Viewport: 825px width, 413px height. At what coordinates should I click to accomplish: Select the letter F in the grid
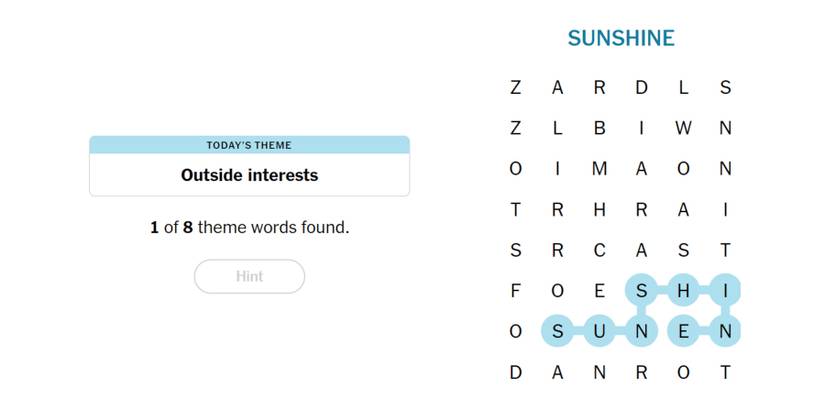click(515, 291)
